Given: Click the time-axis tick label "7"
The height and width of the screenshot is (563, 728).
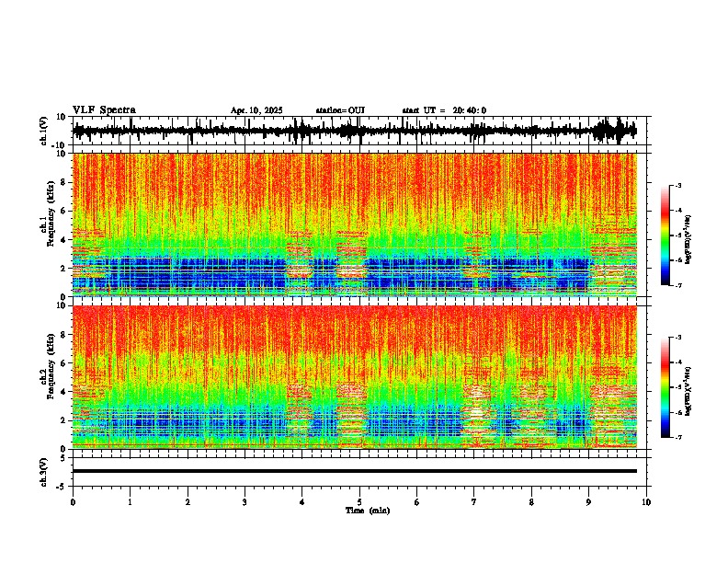Looking at the screenshot, I should click(x=474, y=502).
